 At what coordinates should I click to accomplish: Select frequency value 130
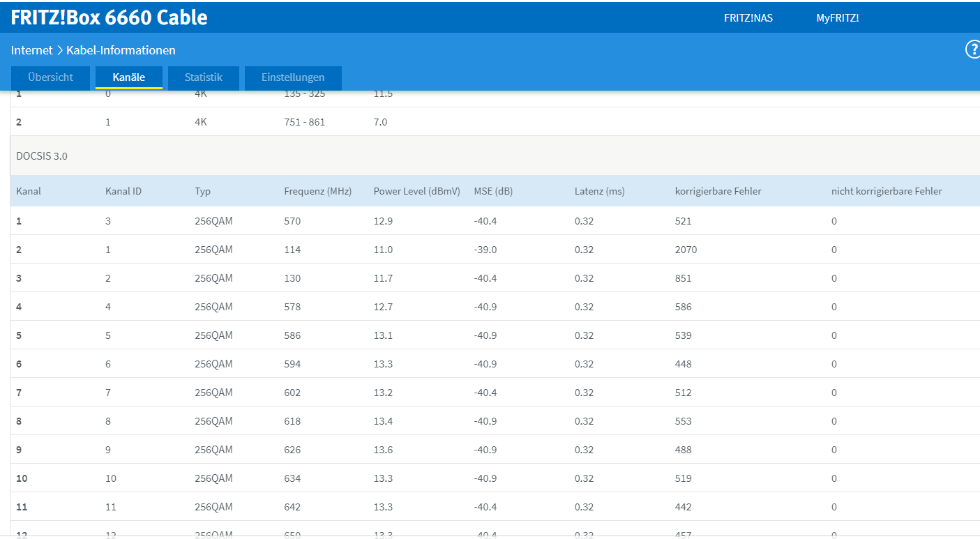(292, 278)
